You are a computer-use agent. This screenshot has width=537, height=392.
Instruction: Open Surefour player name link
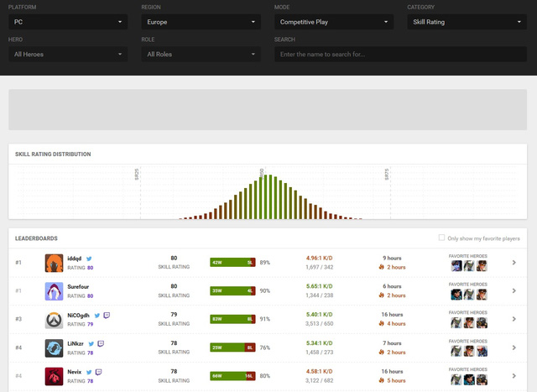tap(78, 287)
